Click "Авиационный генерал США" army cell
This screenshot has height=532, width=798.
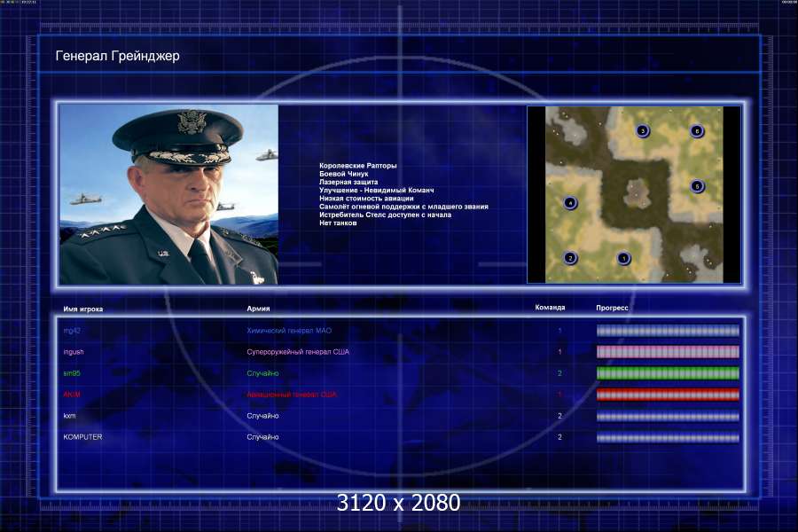pyautogui.click(x=292, y=395)
